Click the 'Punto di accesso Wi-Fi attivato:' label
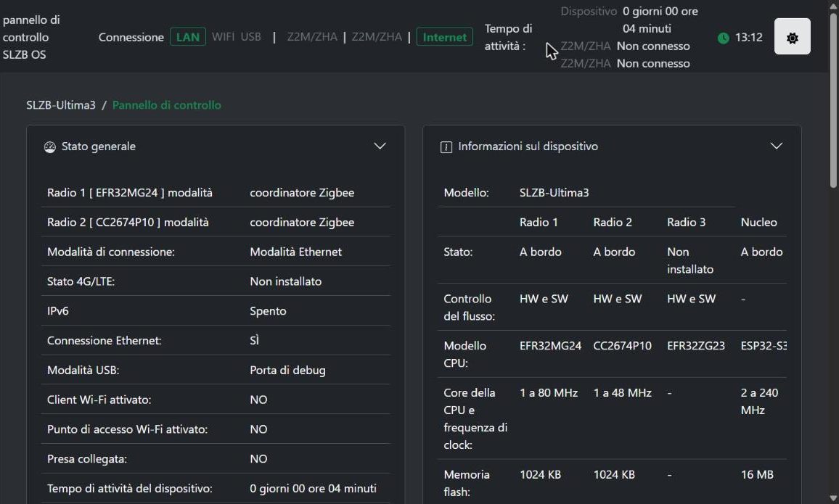 click(x=127, y=429)
